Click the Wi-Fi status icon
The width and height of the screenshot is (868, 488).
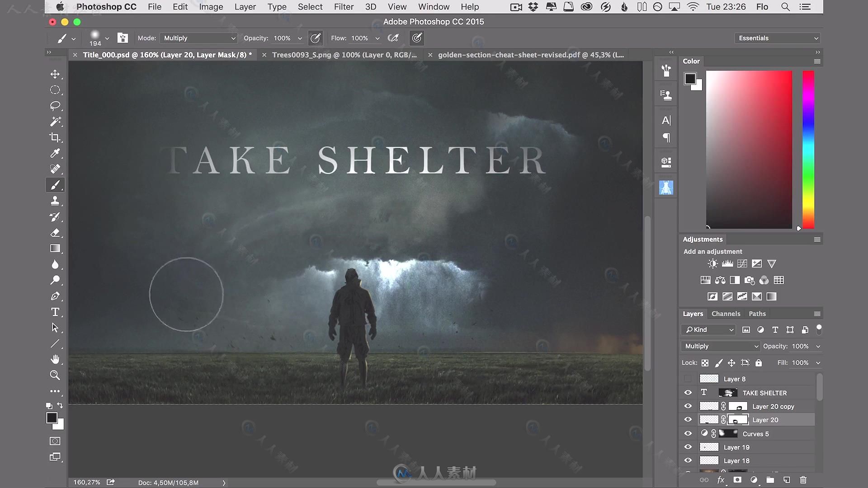[693, 7]
